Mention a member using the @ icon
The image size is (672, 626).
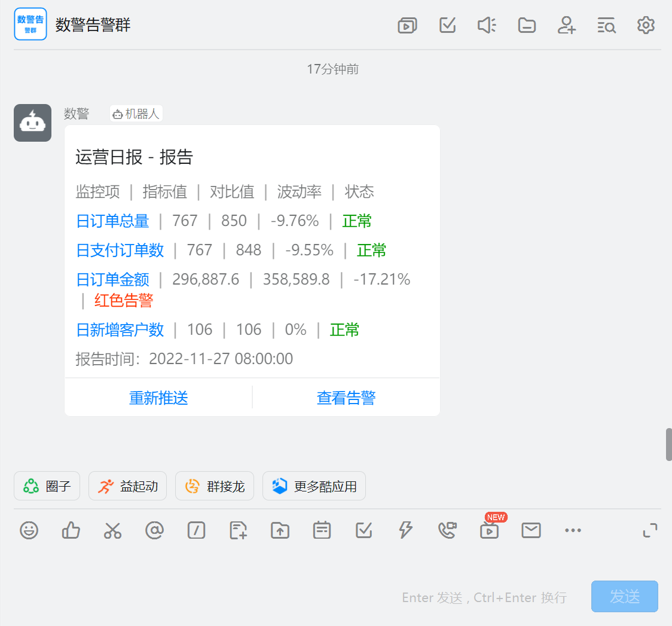click(154, 530)
